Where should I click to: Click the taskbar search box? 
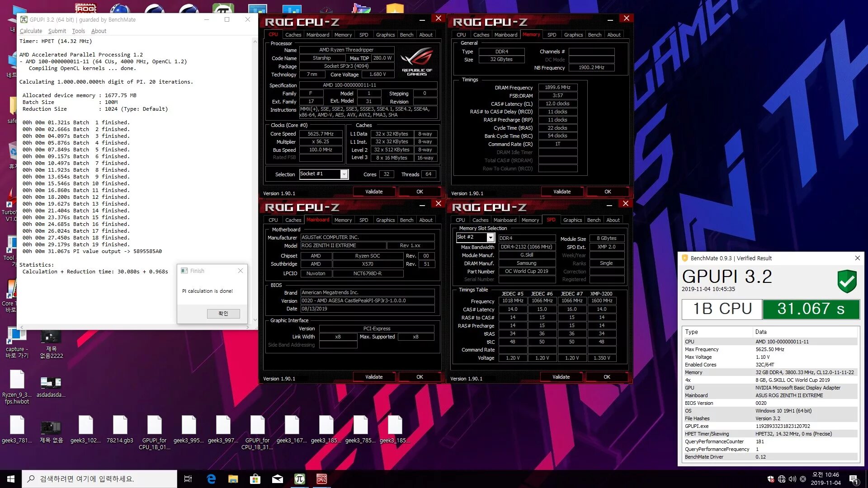[99, 479]
